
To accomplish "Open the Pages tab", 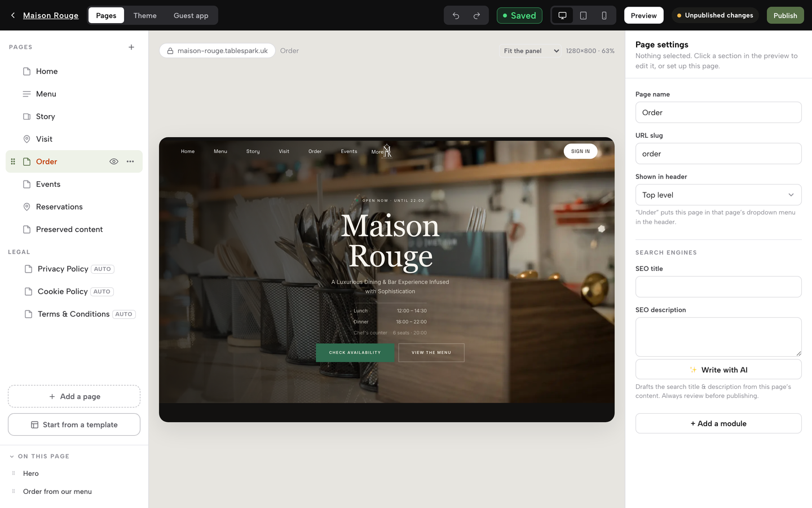I will click(106, 15).
